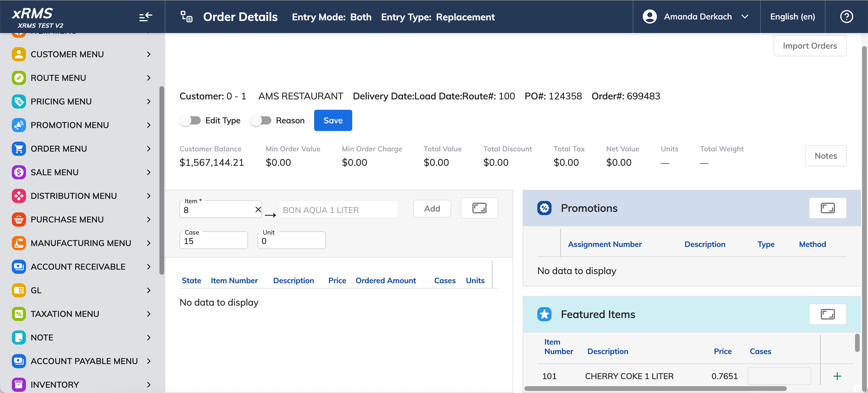Sort order grid by Ordered Amount
The image size is (868, 393).
click(386, 280)
